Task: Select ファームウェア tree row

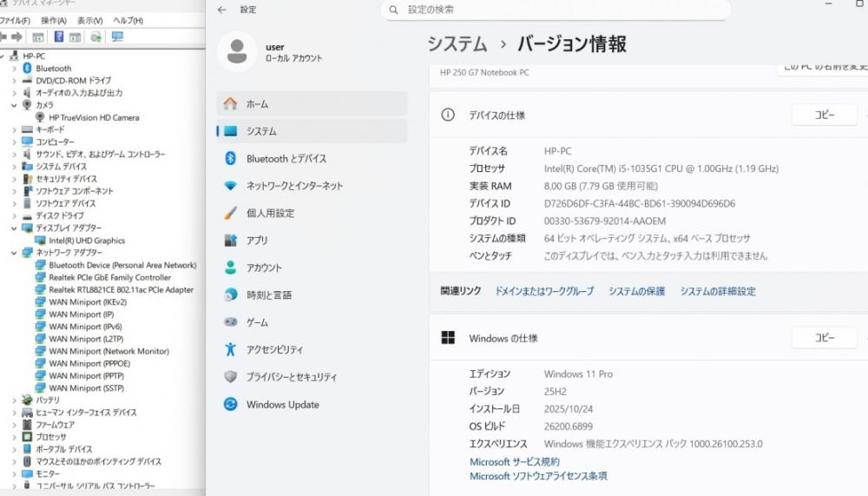Action: click(55, 425)
